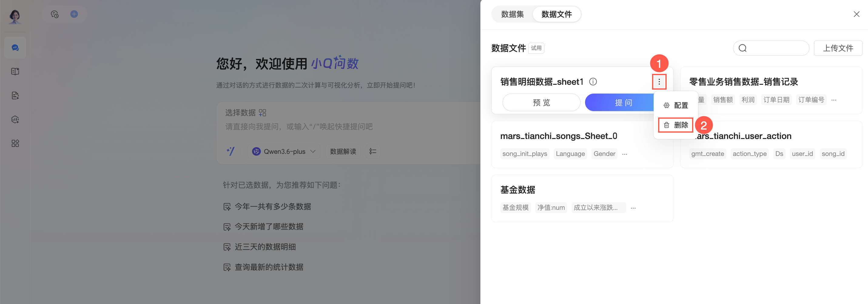Click the 试用 badge
The height and width of the screenshot is (304, 868).
pyautogui.click(x=536, y=48)
